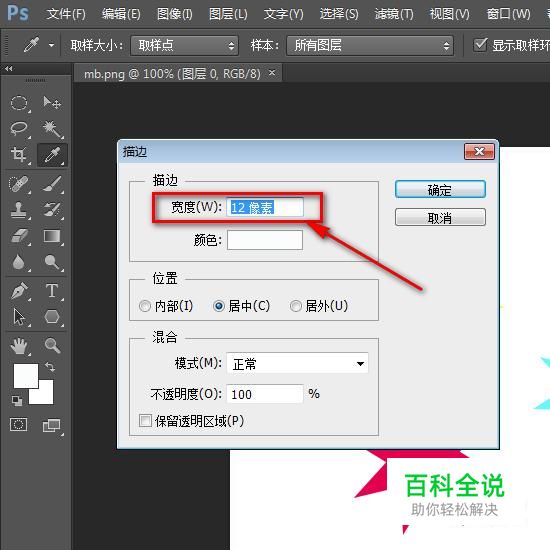Viewport: 550px width, 550px height.
Task: Change the screen mode
Action: pos(52,425)
